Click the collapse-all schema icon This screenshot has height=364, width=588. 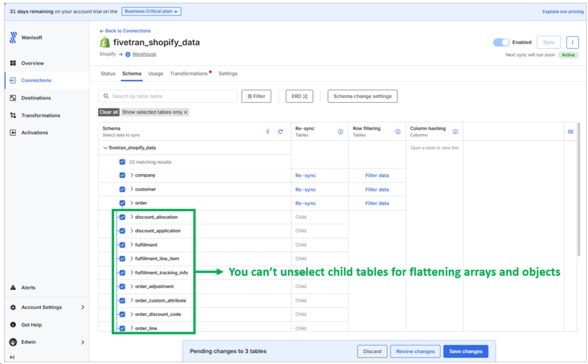click(268, 131)
